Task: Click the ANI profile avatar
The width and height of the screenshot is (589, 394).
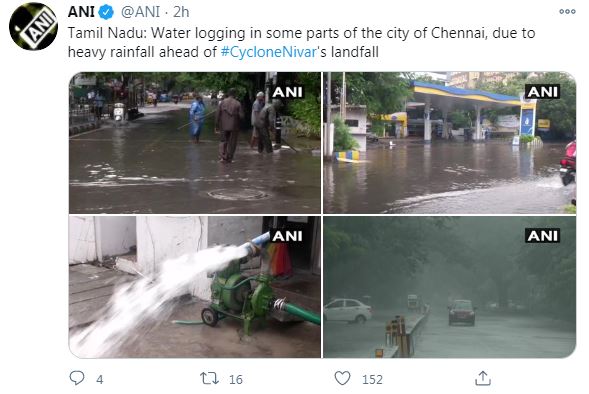Action: 33,26
